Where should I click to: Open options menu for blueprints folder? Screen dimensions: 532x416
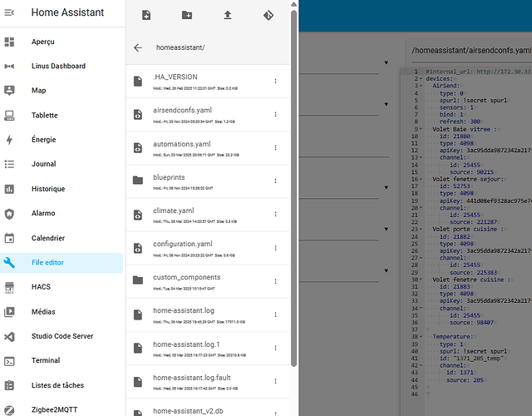[x=275, y=181]
